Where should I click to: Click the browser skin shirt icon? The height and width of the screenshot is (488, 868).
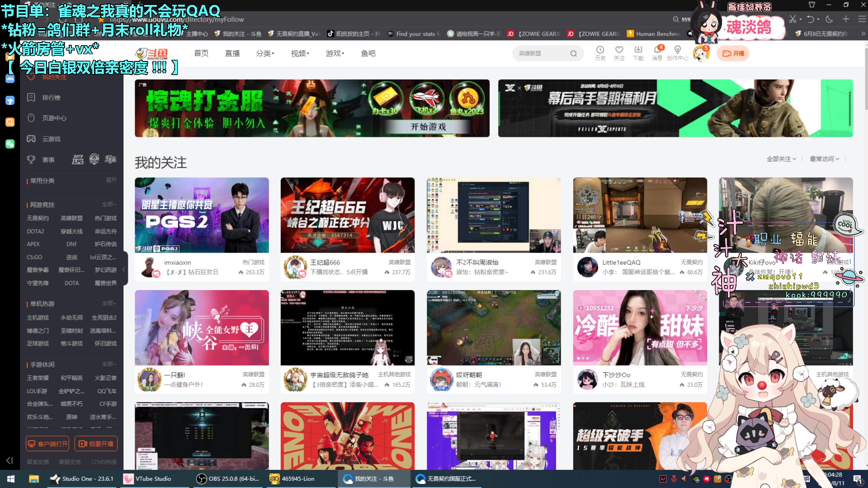[x=811, y=5]
